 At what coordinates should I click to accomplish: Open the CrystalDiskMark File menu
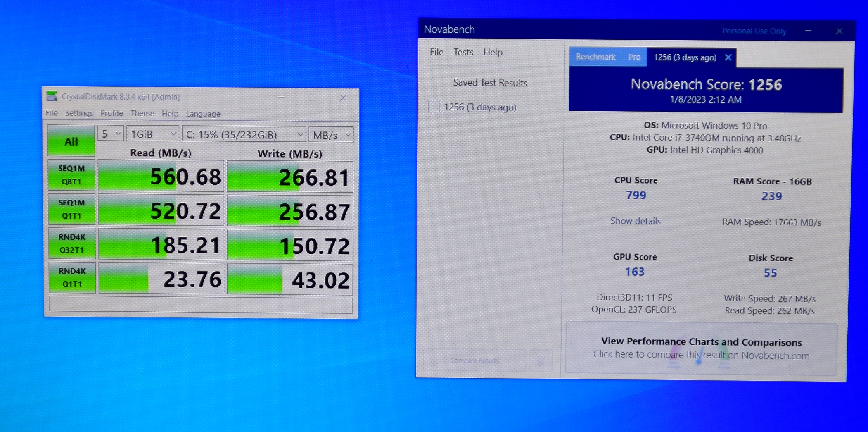click(52, 113)
